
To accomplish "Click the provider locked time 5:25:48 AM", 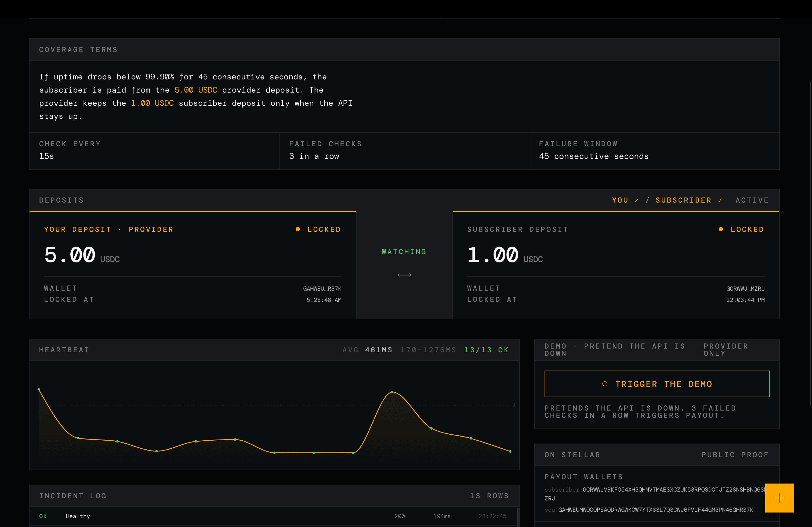I will pyautogui.click(x=324, y=300).
